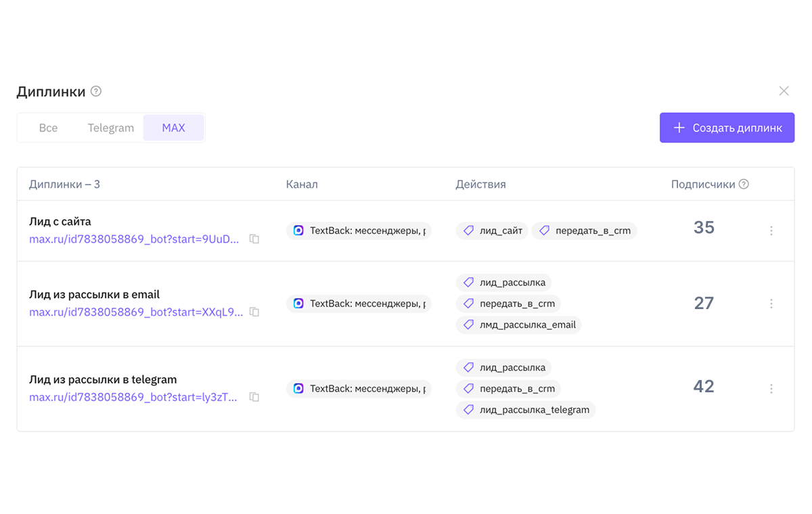Switch to the Все tab

pyautogui.click(x=48, y=128)
